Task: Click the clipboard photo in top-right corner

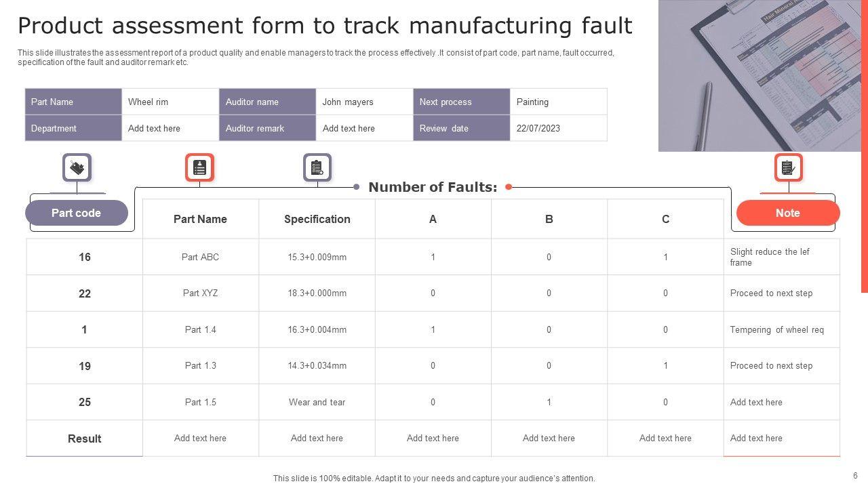Action: pyautogui.click(x=759, y=75)
